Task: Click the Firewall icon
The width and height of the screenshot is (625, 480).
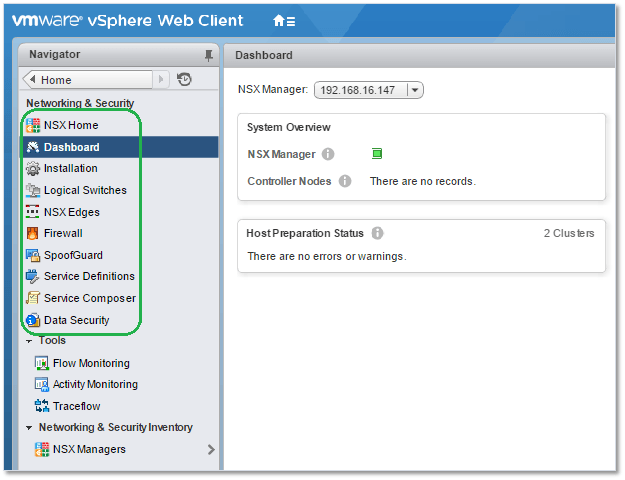Action: click(33, 233)
